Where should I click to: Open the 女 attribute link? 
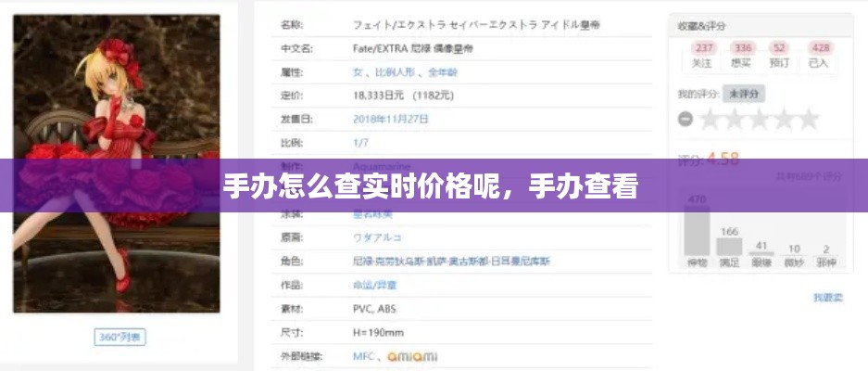(x=358, y=72)
